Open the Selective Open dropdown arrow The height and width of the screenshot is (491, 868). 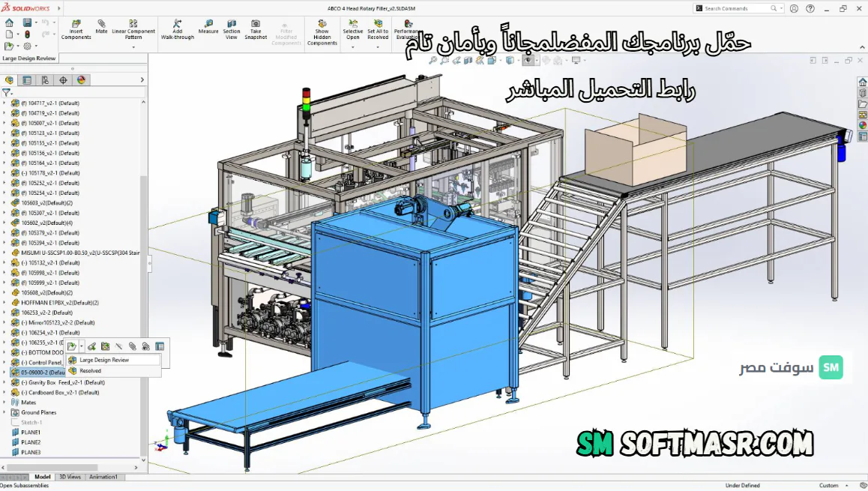[x=352, y=47]
